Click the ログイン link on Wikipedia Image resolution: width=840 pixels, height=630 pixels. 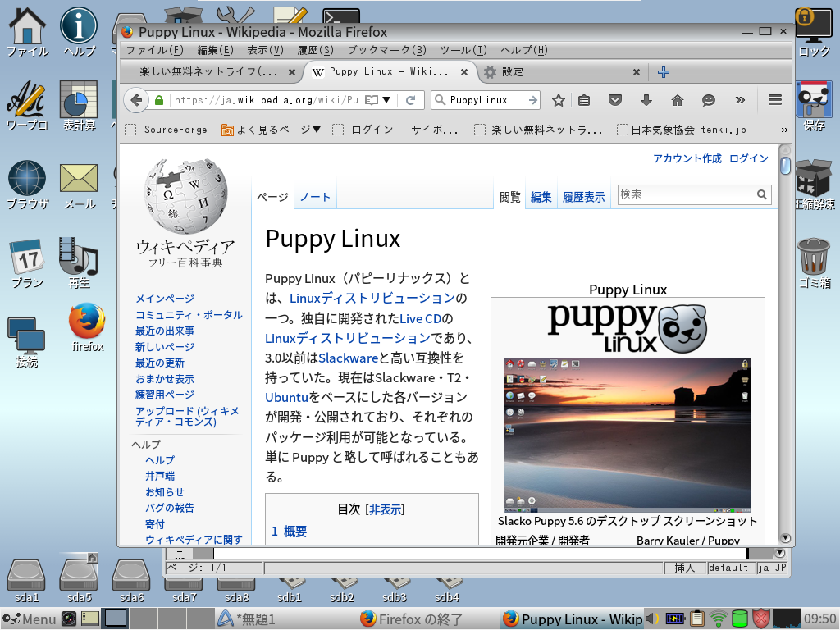tap(749, 158)
